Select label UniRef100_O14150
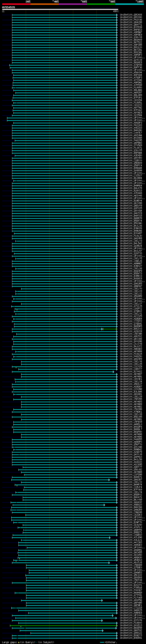Viewport: 146px width, 644px height. (131, 525)
